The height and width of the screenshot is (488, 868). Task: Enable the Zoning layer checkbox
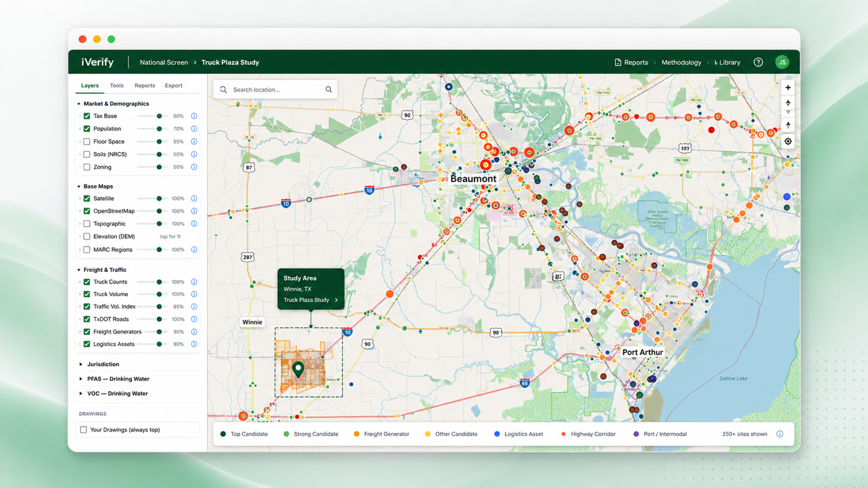click(87, 167)
